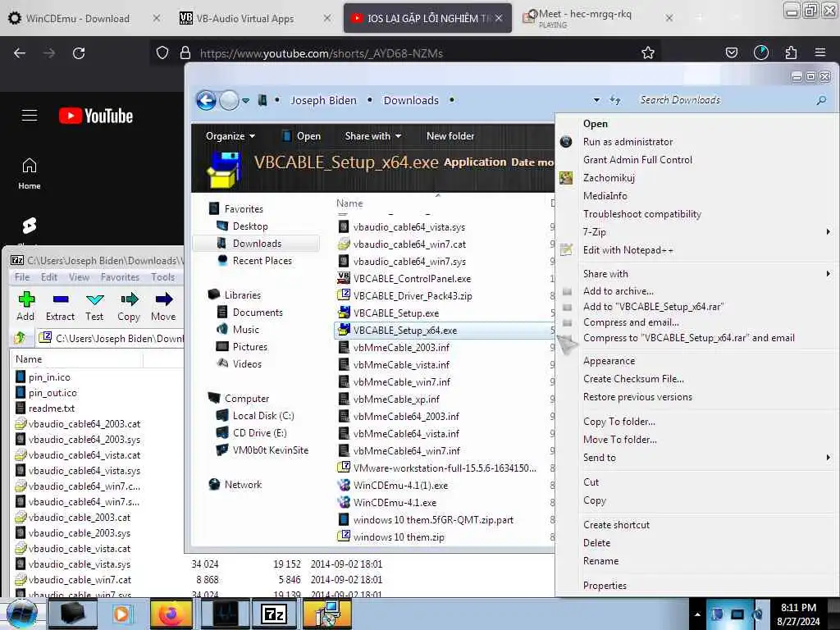840x630 pixels.
Task: Click Firefox URL address field
Action: coord(413,53)
